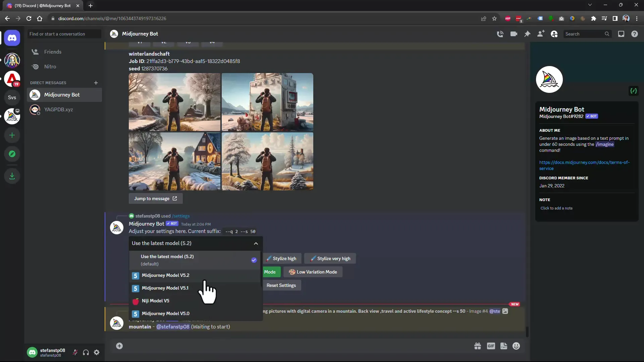Viewport: 644px width, 362px height.
Task: Click the Use latest model checkbox
Action: click(x=254, y=259)
